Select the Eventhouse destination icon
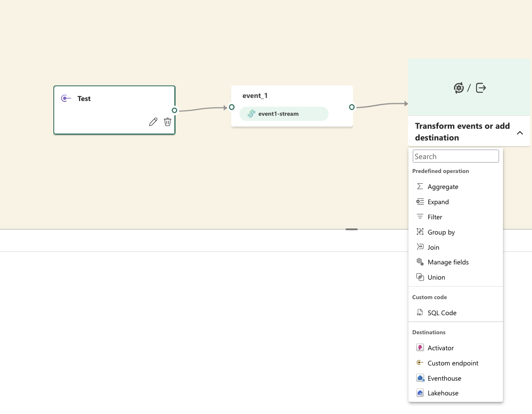532x414 pixels. point(420,378)
